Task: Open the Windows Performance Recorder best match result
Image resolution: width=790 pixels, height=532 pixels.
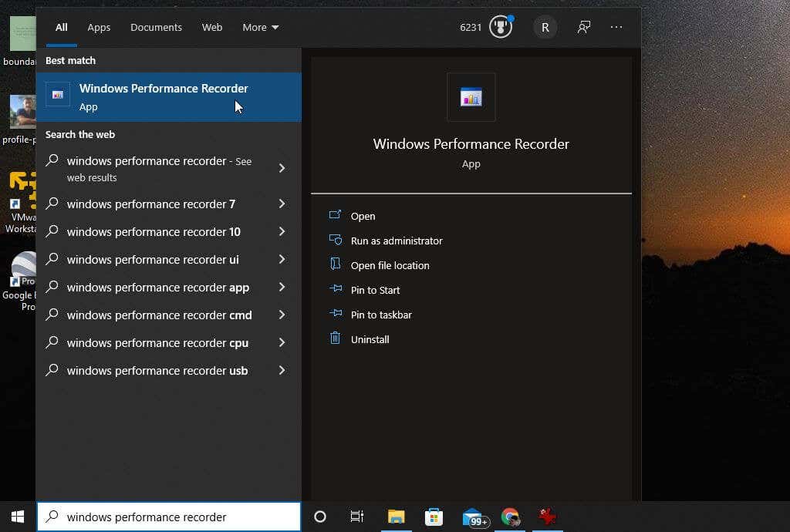Action: (163, 96)
